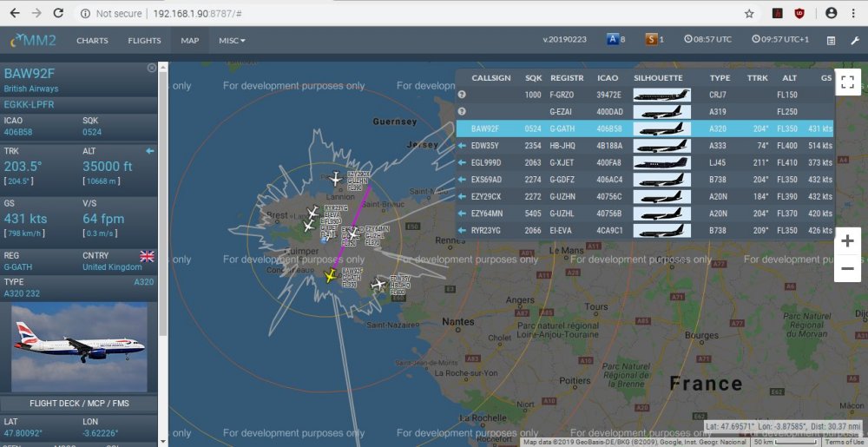Click the G-GATH registration value in panel
This screenshot has width=868, height=447.
(x=18, y=266)
